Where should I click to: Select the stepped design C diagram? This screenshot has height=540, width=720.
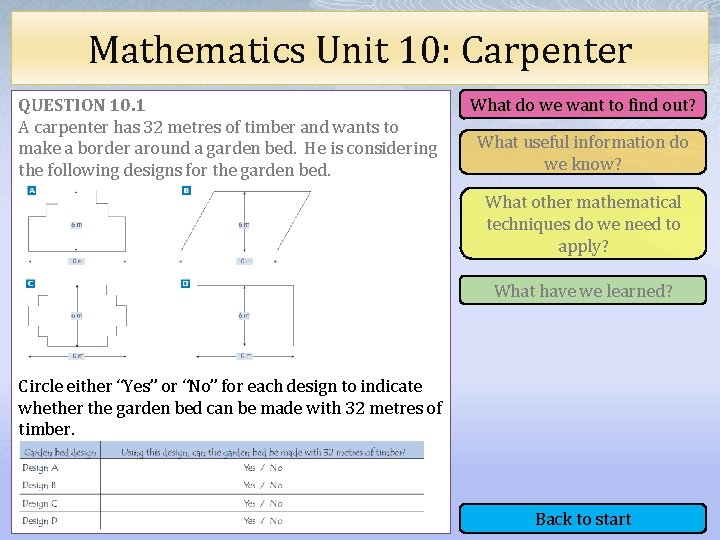(x=77, y=321)
